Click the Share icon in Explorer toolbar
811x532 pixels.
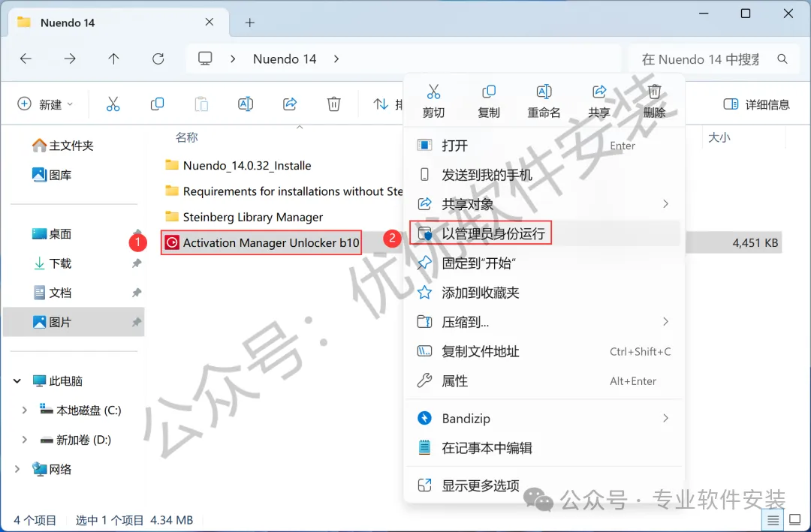(x=290, y=104)
